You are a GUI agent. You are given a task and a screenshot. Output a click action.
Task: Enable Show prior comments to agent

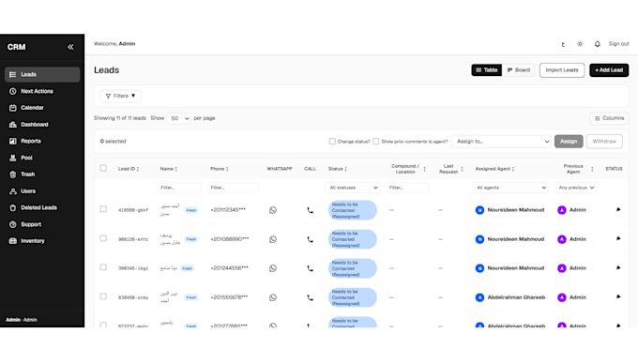coord(376,142)
